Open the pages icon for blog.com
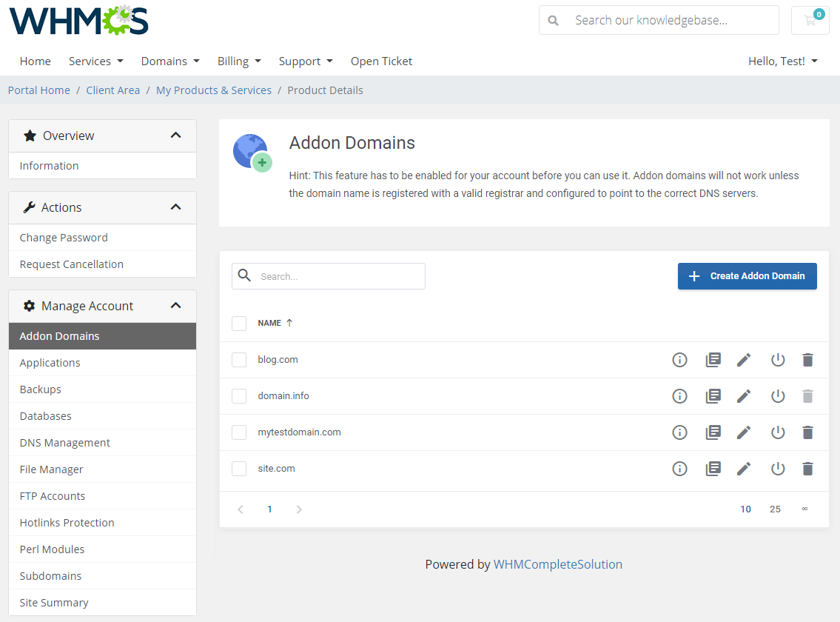840x622 pixels. click(x=713, y=360)
